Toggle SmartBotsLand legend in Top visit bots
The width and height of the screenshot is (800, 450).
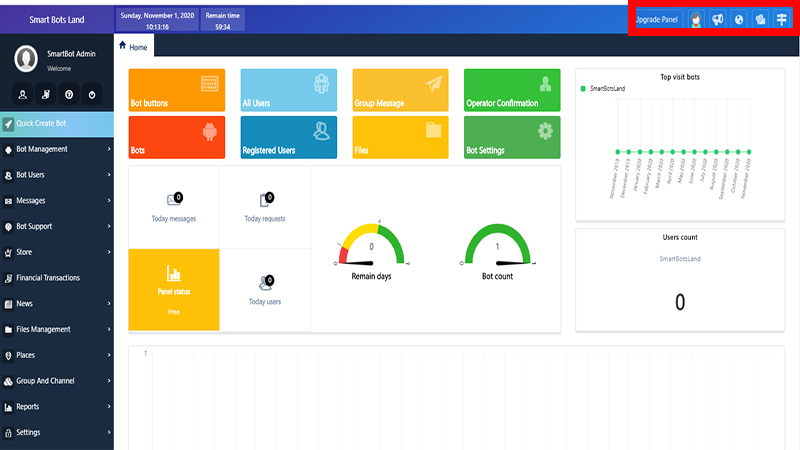[x=608, y=89]
